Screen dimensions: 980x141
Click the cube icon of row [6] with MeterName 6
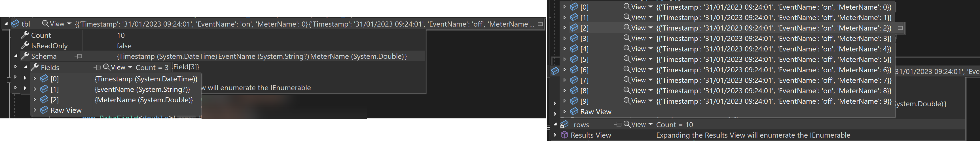[574, 69]
